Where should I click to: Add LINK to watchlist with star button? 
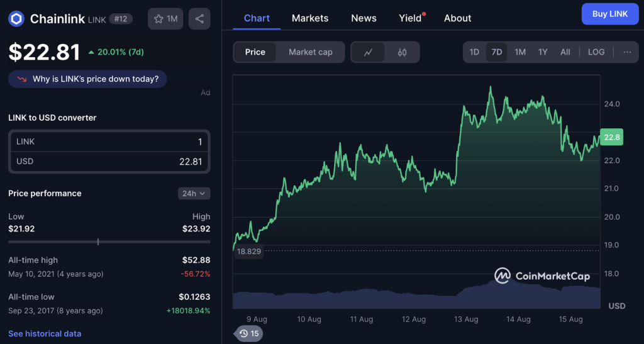click(165, 19)
